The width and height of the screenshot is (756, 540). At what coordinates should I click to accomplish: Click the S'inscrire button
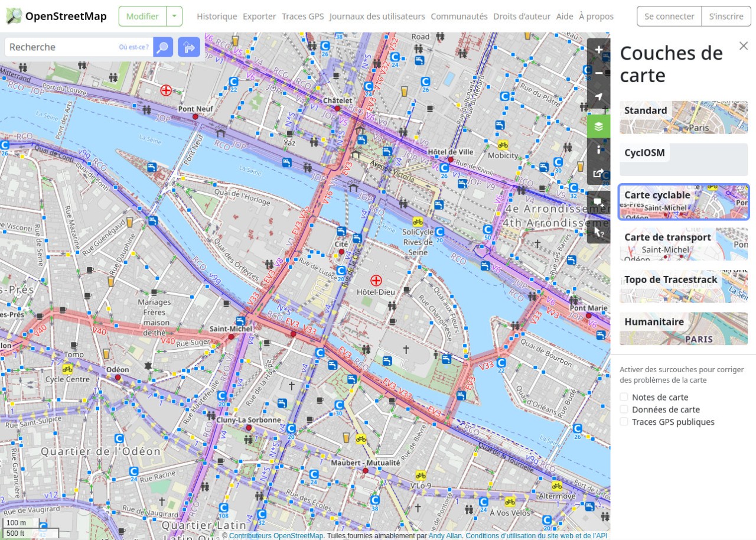726,17
